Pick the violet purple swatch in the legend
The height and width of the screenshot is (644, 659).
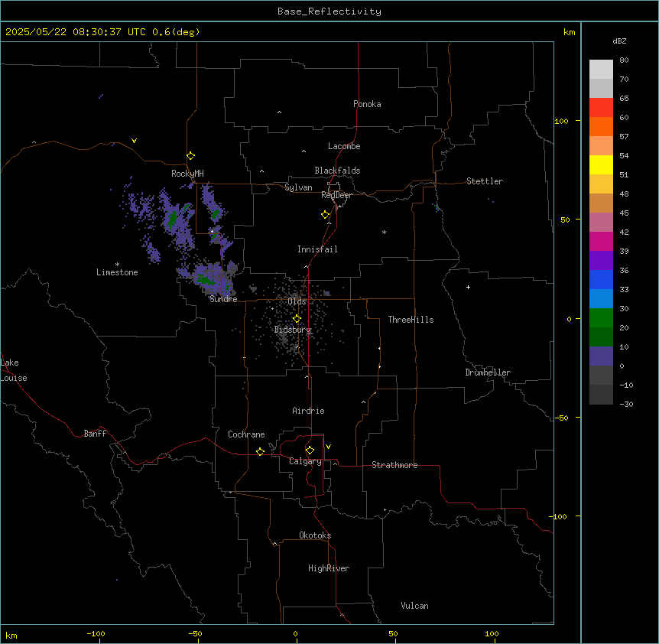point(601,261)
